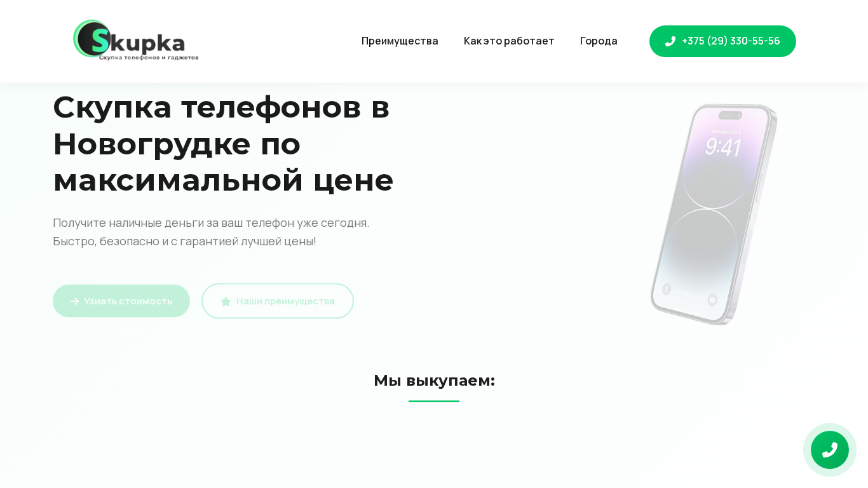The image size is (868, 488).
Task: Click the Получите наличные деньги description text
Action: [x=211, y=232]
